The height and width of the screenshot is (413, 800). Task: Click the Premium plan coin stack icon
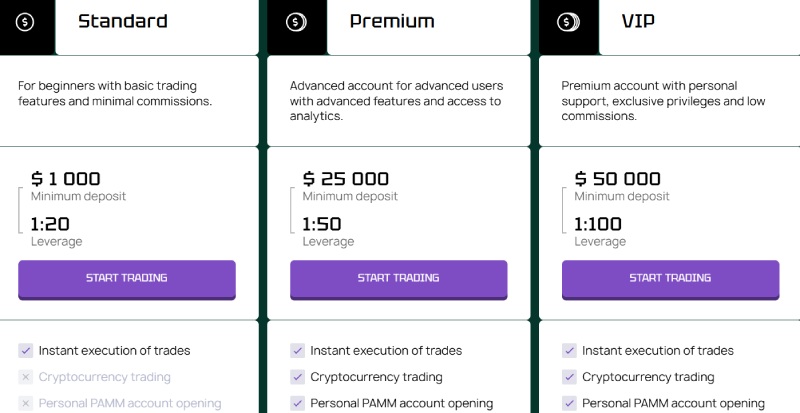(x=297, y=22)
